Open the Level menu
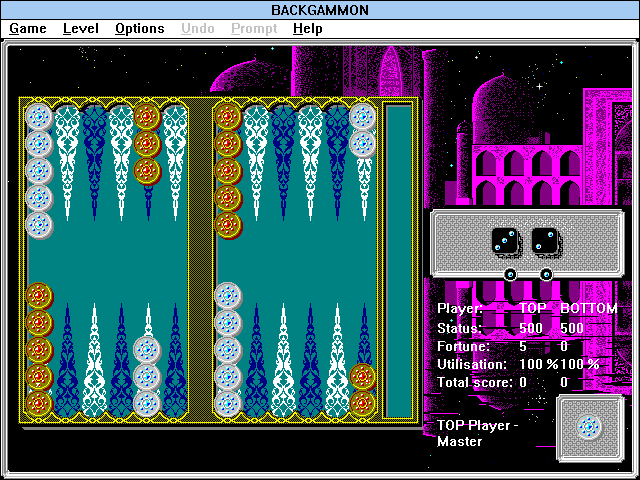Viewport: 640px width, 480px height. coord(81,29)
